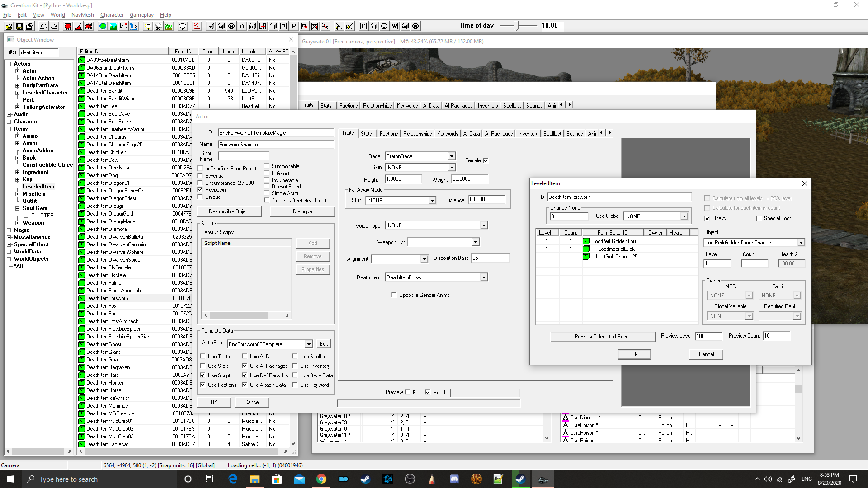
Task: Open Microsoft Edge from the taskbar
Action: coord(233,479)
